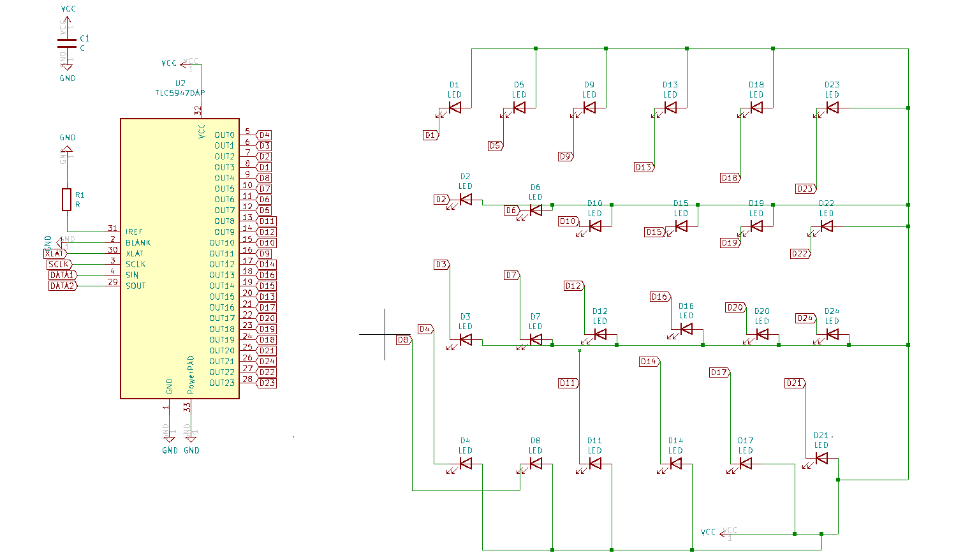
Task: Select the resistor R1 symbol
Action: pyautogui.click(x=66, y=200)
